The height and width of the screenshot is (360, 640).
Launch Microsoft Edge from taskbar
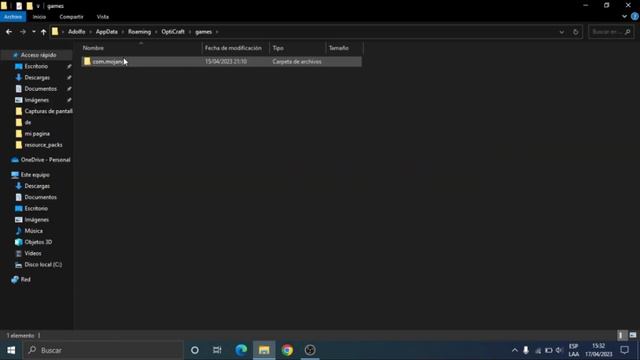tap(241, 350)
